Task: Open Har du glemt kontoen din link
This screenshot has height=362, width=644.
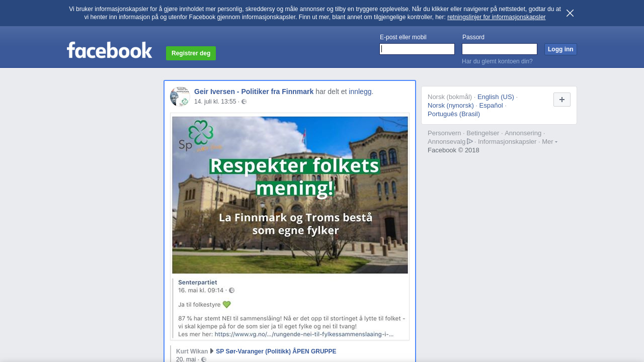Action: pos(497,61)
